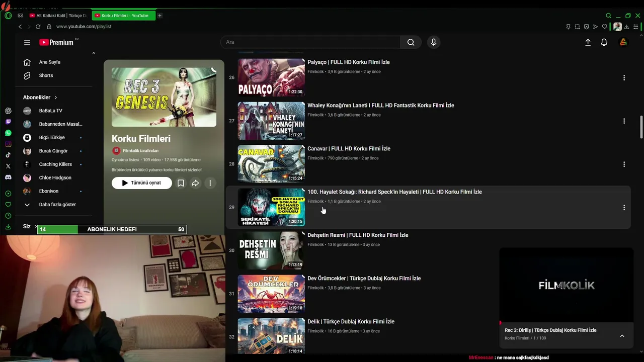Open Dehşetin Resmi video title

[x=358, y=235]
